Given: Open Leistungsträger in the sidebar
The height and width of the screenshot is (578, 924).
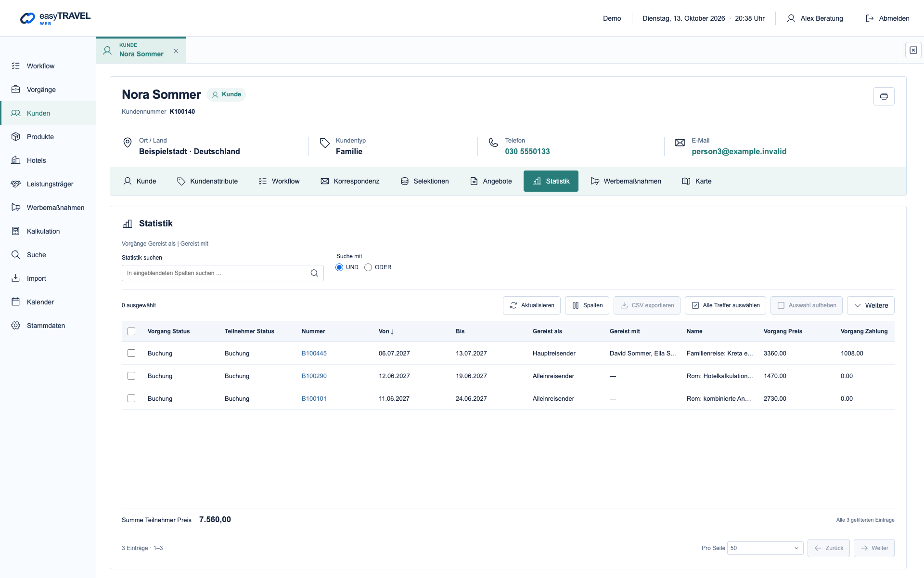Looking at the screenshot, I should click(48, 184).
